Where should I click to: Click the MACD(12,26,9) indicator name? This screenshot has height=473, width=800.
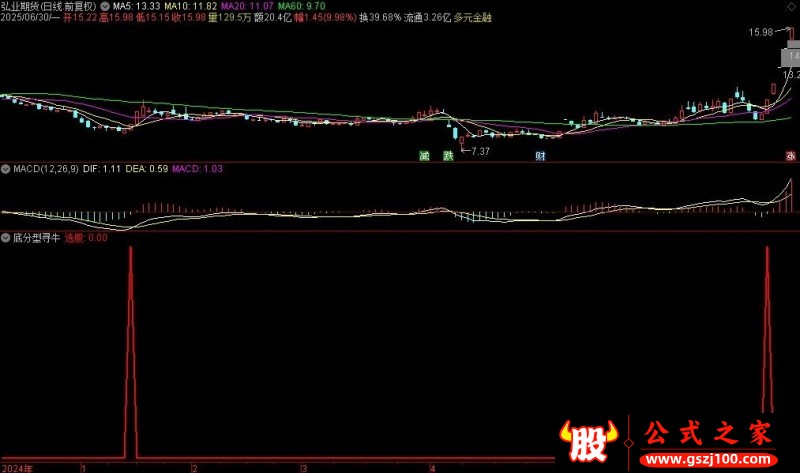(x=46, y=169)
